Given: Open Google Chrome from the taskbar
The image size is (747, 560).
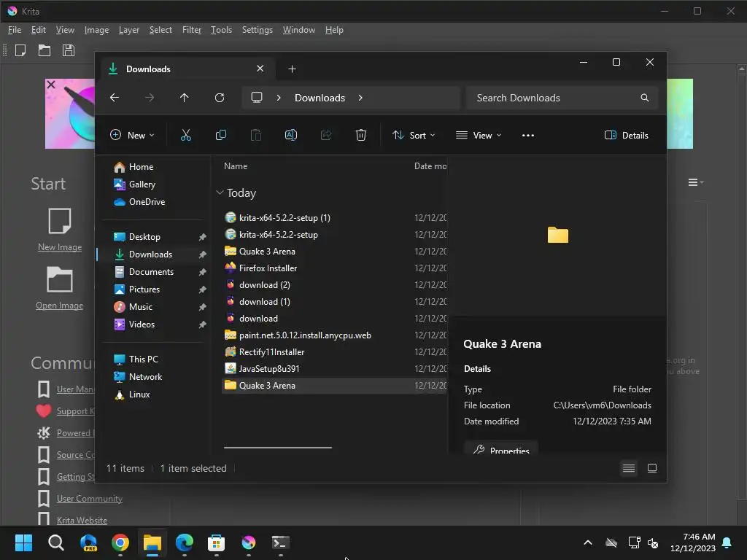Looking at the screenshot, I should 120,542.
